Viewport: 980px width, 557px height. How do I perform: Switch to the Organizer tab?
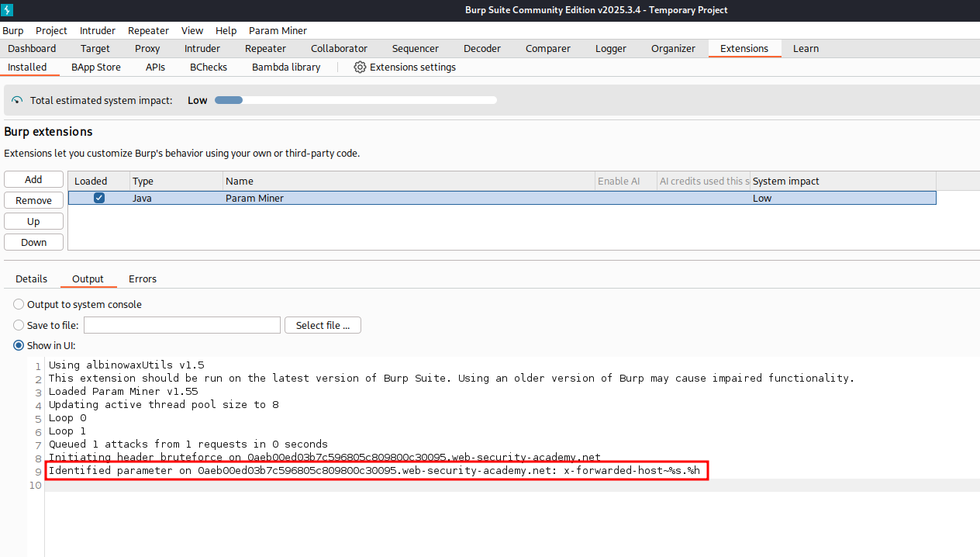(x=673, y=49)
